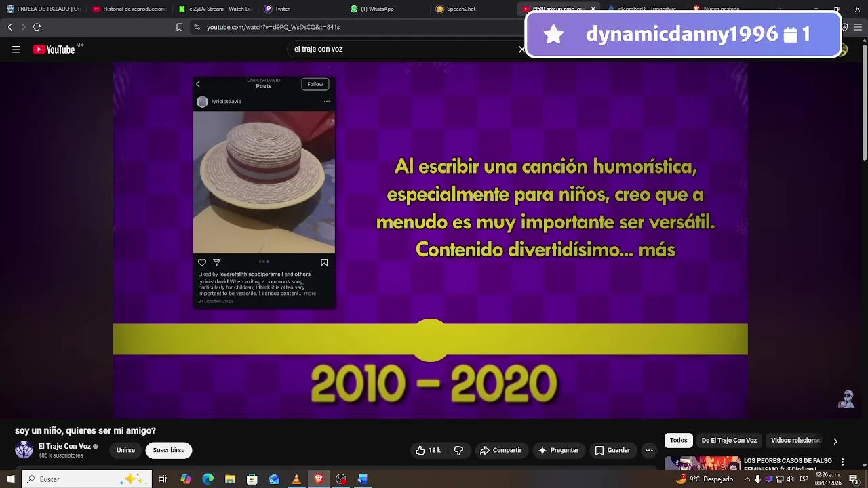Like the video with 18 k likes
The width and height of the screenshot is (868, 488).
click(x=428, y=450)
